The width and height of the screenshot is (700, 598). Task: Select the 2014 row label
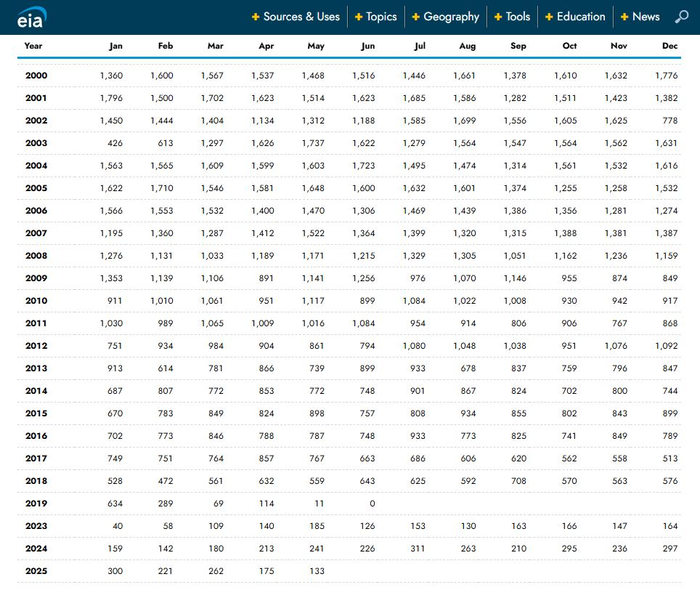point(36,391)
